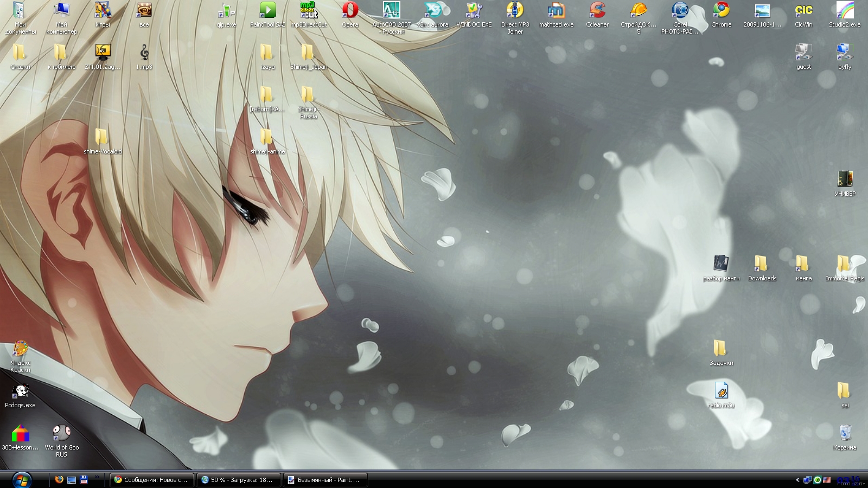Select the ZTI.01.Zag video file
868x488 pixels.
pos(103,57)
